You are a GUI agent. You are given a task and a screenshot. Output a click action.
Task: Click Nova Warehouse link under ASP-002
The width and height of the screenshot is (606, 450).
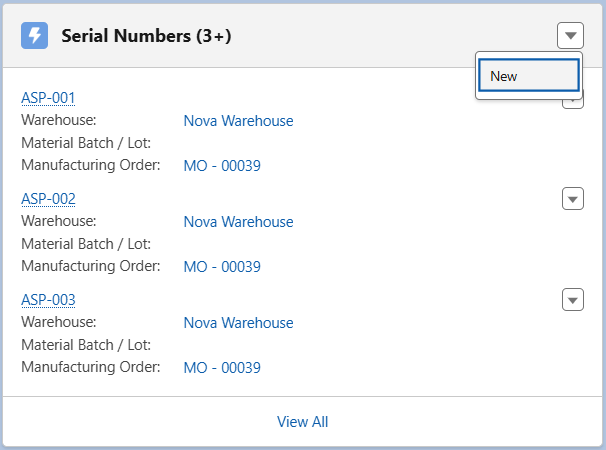(238, 222)
